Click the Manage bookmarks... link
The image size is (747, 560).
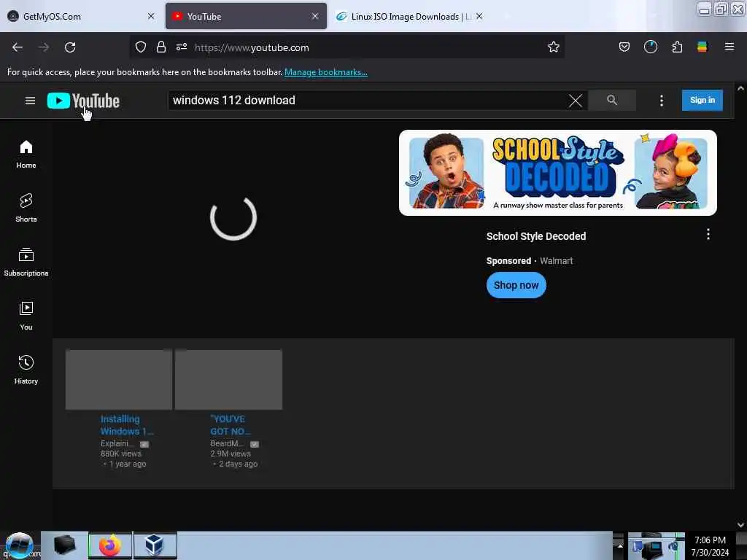pyautogui.click(x=326, y=72)
